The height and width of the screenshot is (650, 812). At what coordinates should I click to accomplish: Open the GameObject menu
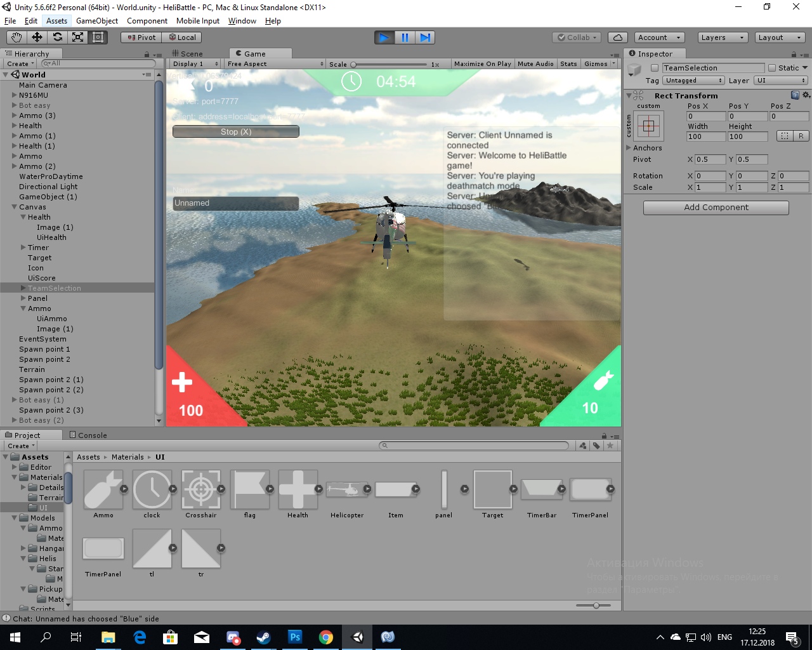tap(97, 21)
